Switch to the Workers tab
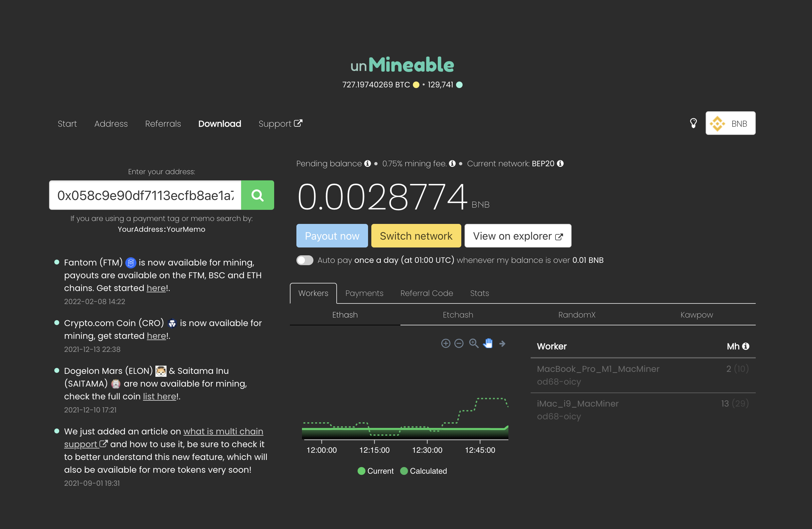 (x=313, y=293)
